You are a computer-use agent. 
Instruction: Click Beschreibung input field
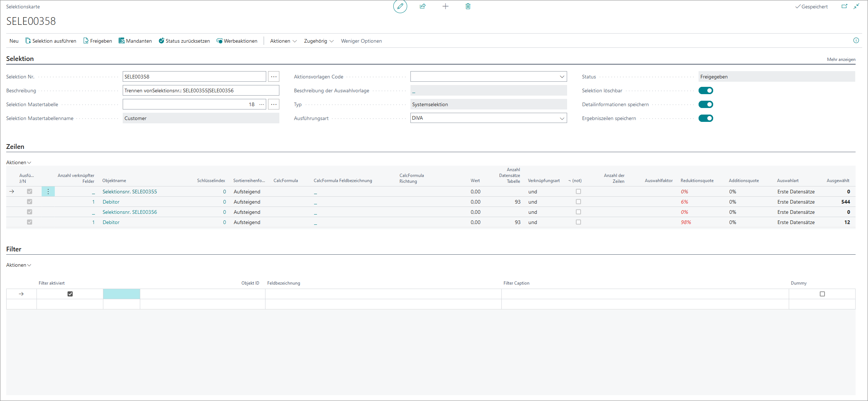pos(201,90)
